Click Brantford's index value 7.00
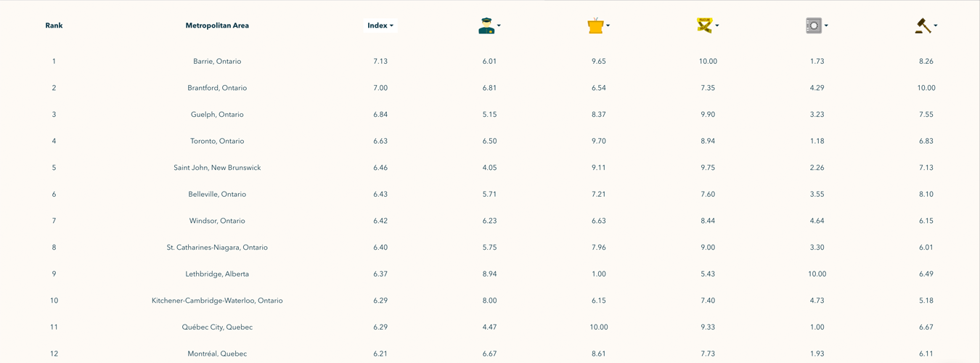The width and height of the screenshot is (980, 363). (380, 88)
